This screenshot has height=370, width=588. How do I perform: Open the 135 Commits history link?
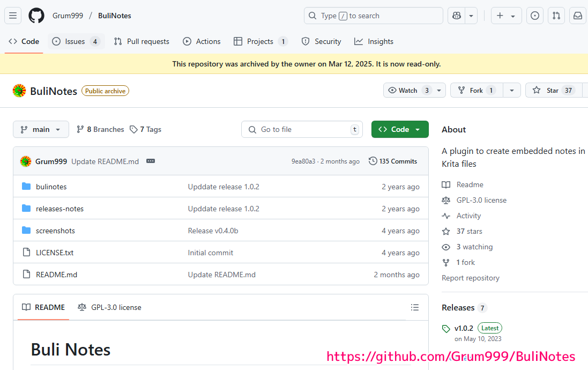pos(393,161)
